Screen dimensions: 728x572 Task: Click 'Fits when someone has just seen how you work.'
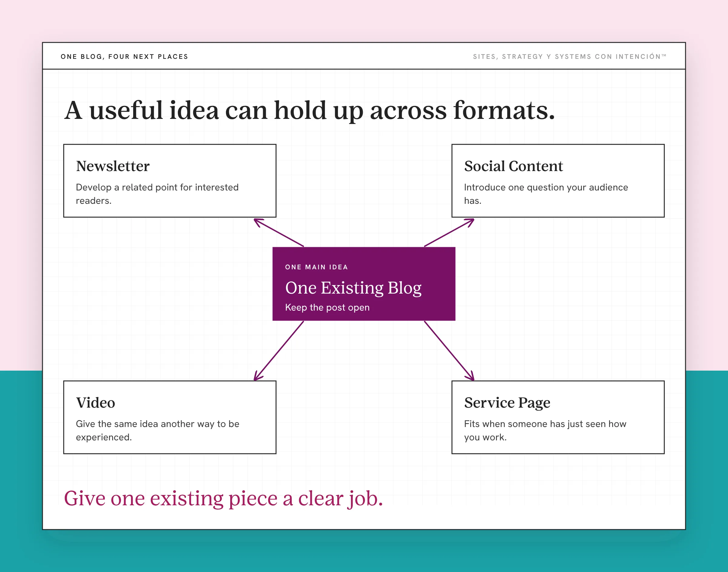tap(545, 430)
